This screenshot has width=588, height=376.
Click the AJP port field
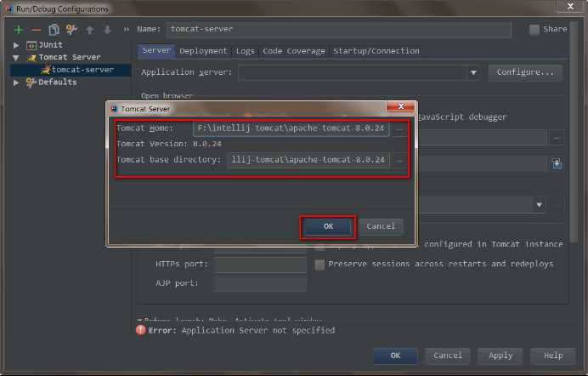[x=260, y=283]
